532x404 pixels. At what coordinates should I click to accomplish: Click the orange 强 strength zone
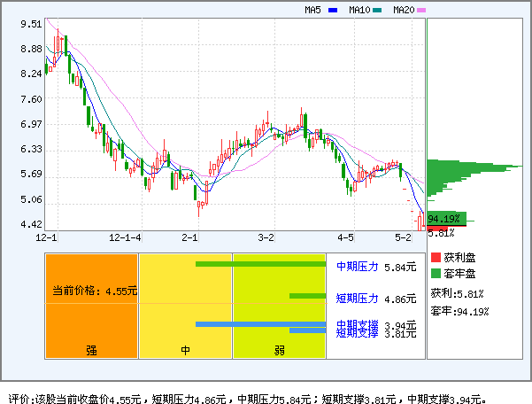tap(91, 307)
